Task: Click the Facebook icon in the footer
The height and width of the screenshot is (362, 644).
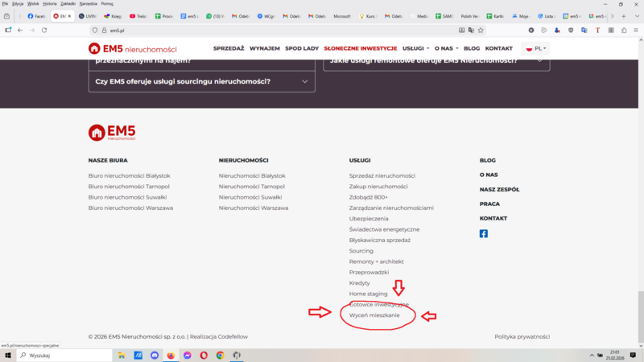Action: click(484, 234)
